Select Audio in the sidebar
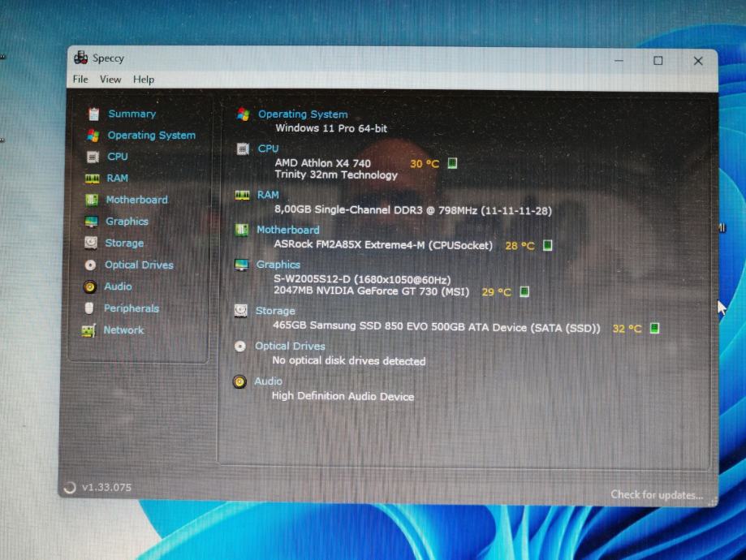746x560 pixels. click(x=118, y=286)
